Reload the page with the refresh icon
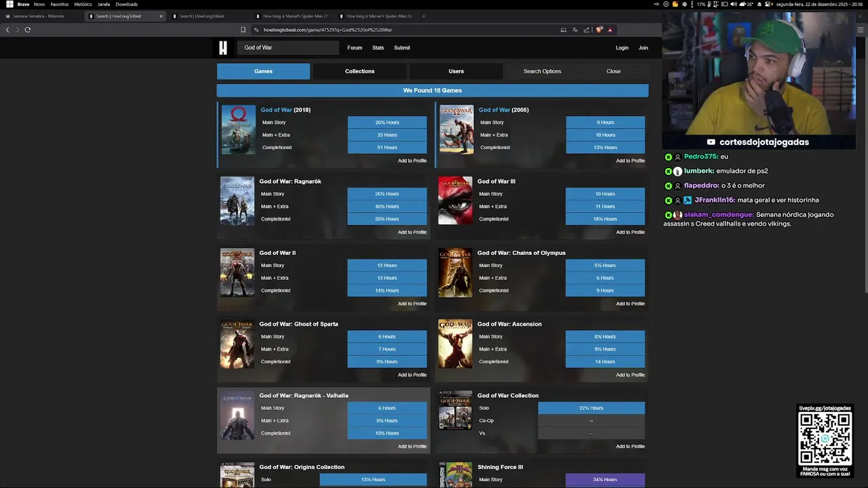Image resolution: width=868 pixels, height=488 pixels. point(28,30)
